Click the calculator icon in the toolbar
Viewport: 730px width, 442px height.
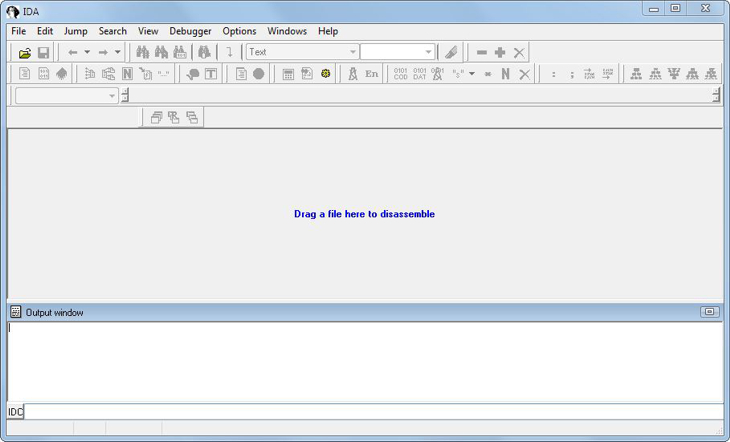288,74
